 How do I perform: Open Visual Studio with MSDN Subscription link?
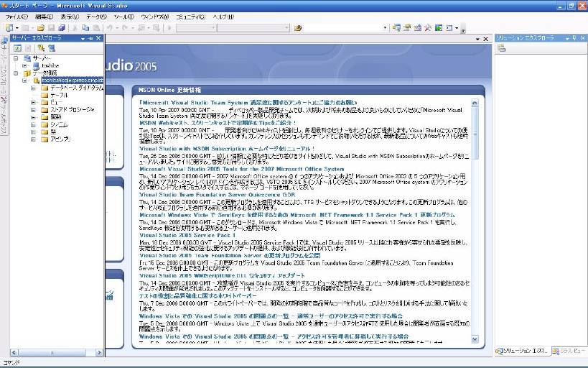click(x=227, y=149)
